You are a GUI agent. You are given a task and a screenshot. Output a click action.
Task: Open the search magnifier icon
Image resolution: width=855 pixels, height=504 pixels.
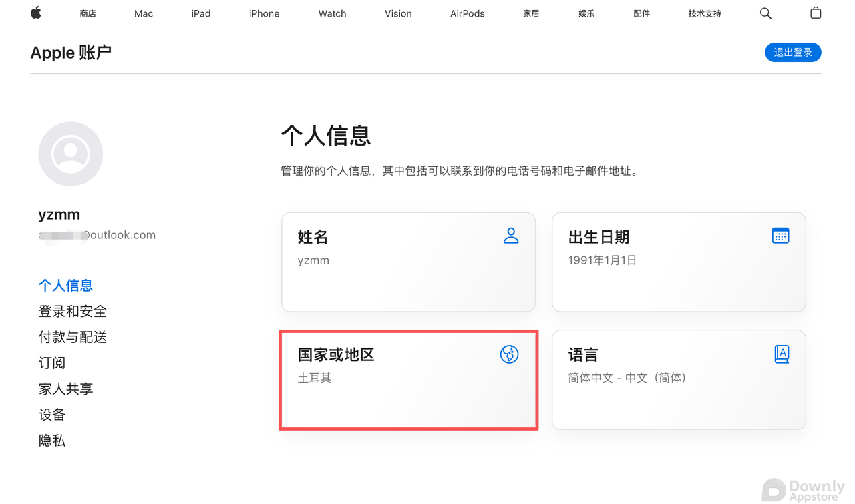tap(765, 13)
